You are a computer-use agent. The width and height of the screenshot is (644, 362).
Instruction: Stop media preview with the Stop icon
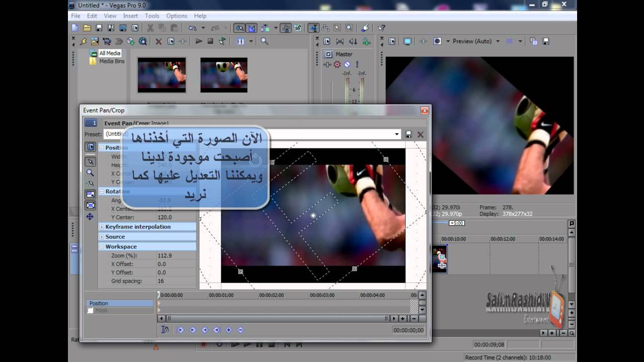210,41
